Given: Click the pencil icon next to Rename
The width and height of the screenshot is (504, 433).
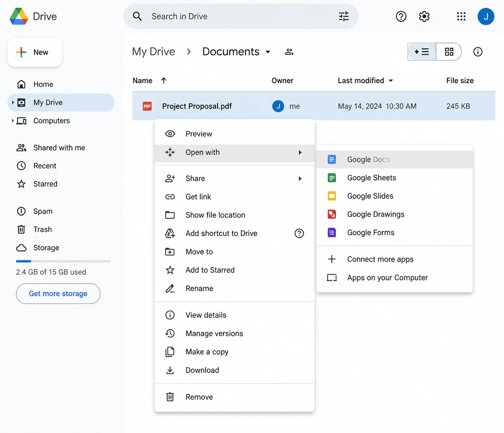Looking at the screenshot, I should [170, 288].
